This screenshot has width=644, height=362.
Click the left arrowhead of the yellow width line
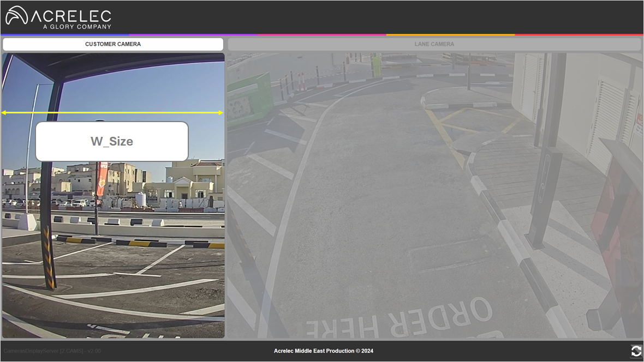click(4, 113)
